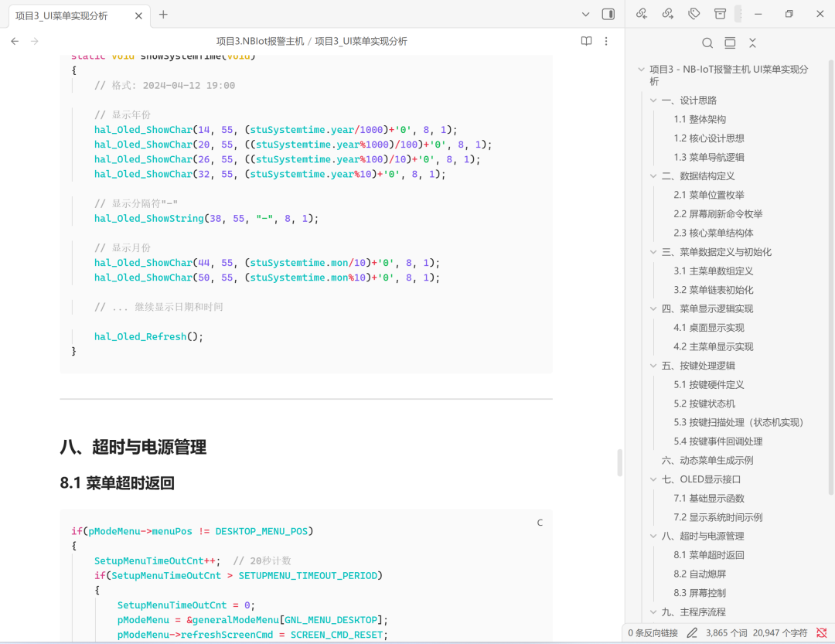Jump to 5.4 按键事件回调处理 in outline
This screenshot has width=835, height=644.
717,441
